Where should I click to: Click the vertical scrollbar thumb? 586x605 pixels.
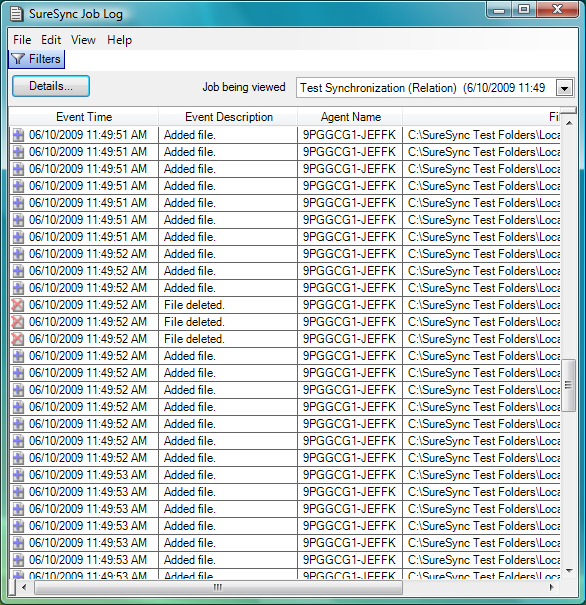568,385
